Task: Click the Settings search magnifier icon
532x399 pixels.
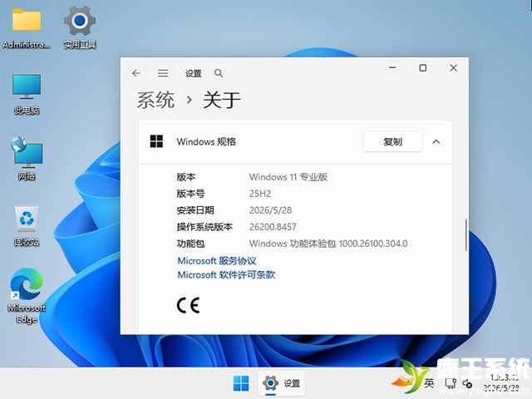Action: tap(219, 73)
